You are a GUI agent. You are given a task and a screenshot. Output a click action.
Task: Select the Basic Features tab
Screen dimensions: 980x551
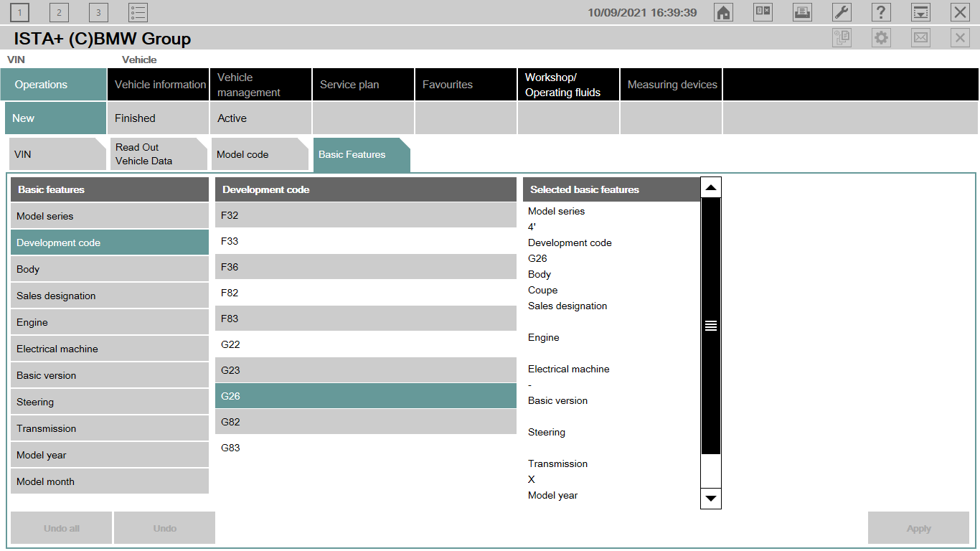pos(362,154)
